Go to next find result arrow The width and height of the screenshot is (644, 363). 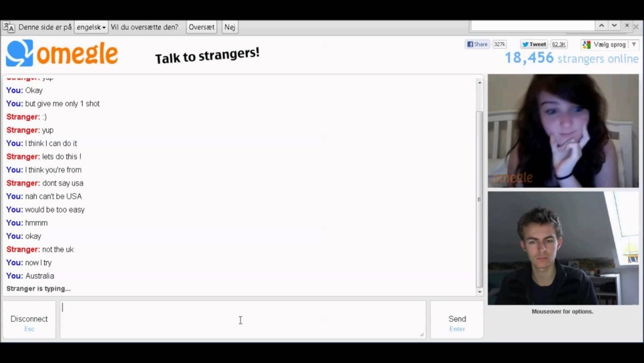[x=614, y=26]
